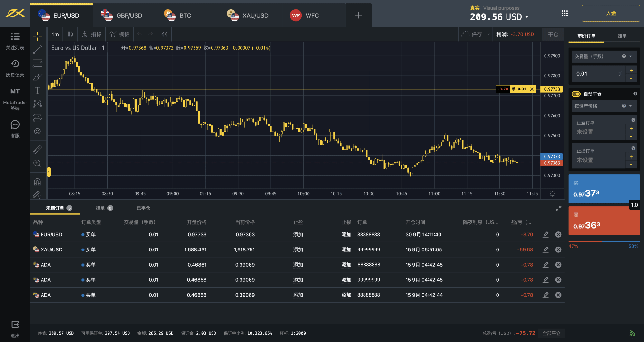Open the watchlist in the sidebar
The height and width of the screenshot is (342, 644).
click(x=15, y=41)
